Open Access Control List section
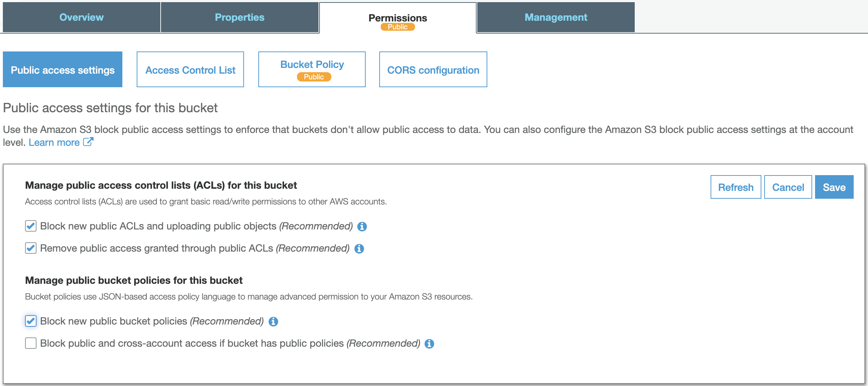Screen dimensions: 868x386 (x=190, y=69)
